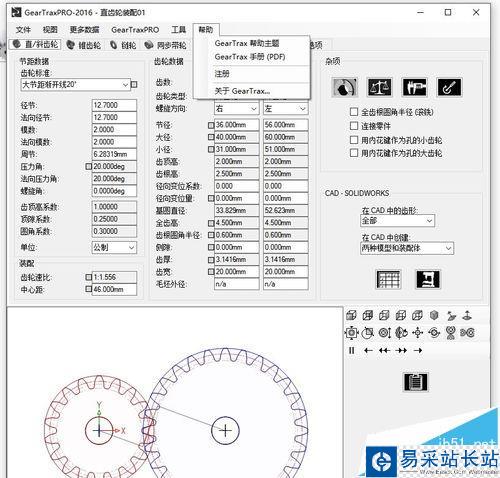The width and height of the screenshot is (500, 478).
Task: Click the 螺旋角 field showing 0.0000deg
Action: point(114,191)
